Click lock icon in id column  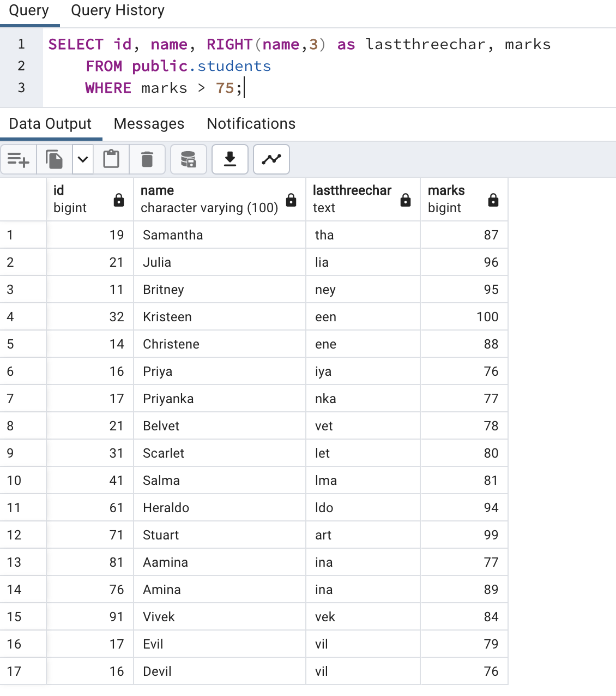118,200
